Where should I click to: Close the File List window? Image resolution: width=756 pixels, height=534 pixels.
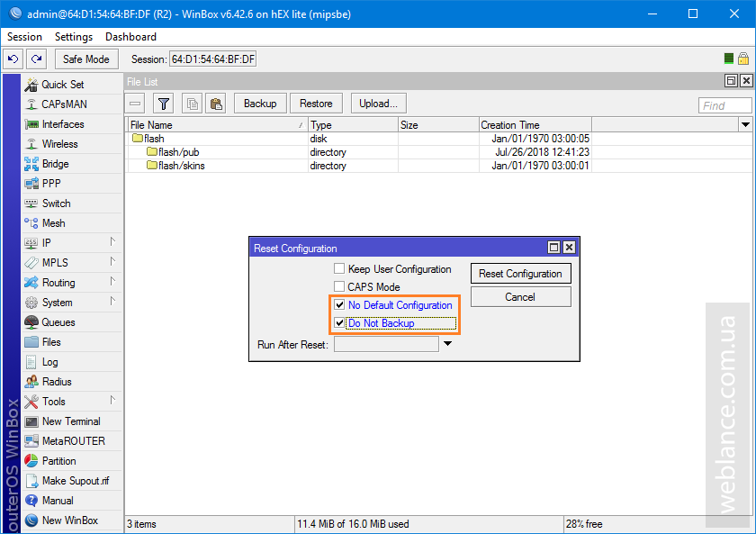coord(746,81)
